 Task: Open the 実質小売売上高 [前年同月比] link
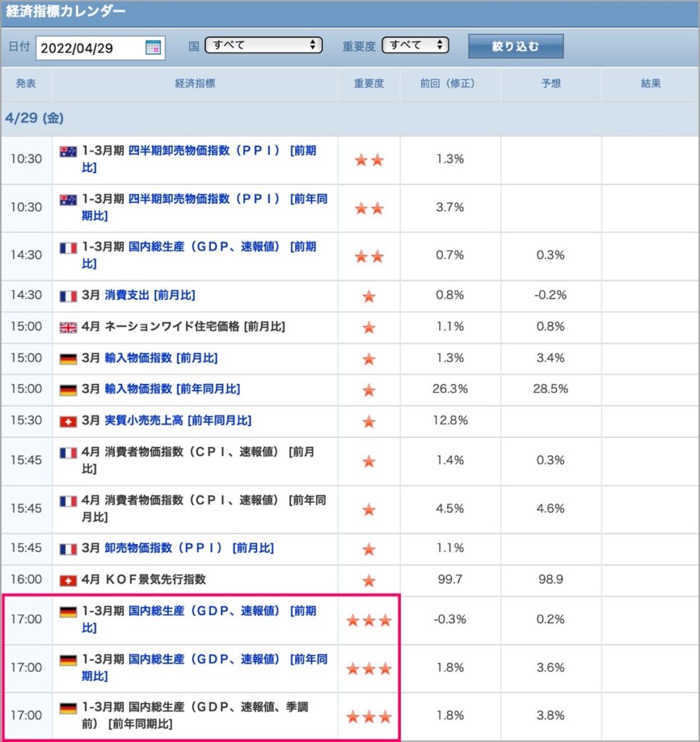(178, 420)
